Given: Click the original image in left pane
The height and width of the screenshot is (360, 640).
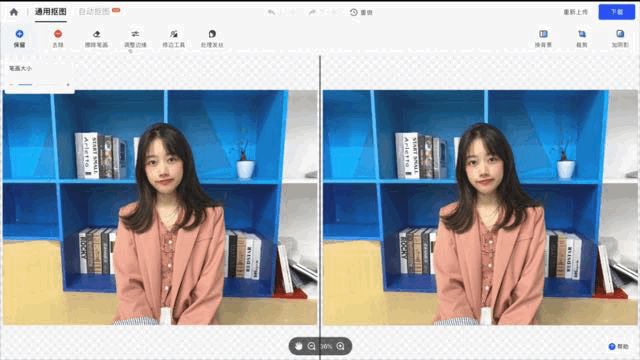Looking at the screenshot, I should [160, 207].
